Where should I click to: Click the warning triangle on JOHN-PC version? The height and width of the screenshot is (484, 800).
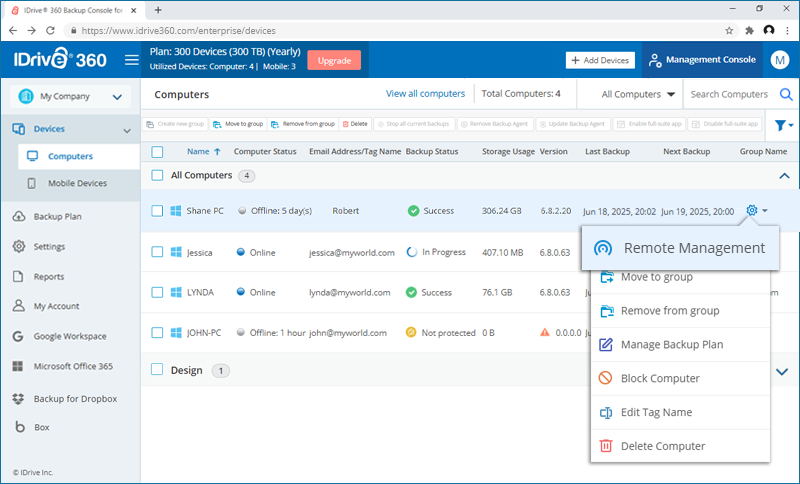[545, 332]
